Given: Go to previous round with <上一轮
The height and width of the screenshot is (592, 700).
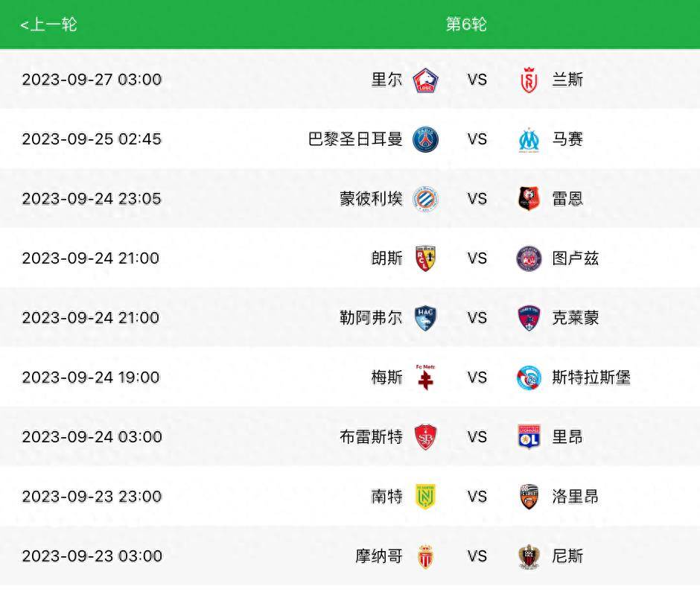Looking at the screenshot, I should point(48,25).
